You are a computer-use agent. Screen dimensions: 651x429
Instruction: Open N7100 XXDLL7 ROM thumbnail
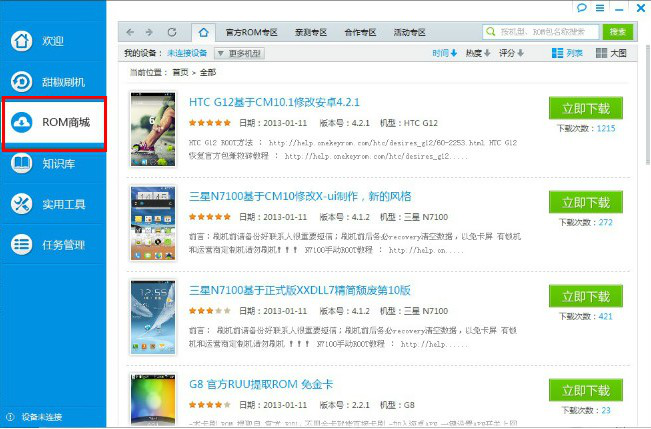click(153, 317)
